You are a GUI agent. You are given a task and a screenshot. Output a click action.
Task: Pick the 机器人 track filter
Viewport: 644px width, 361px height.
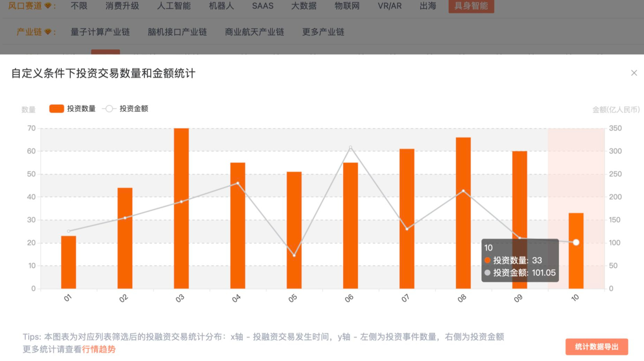[x=221, y=6]
